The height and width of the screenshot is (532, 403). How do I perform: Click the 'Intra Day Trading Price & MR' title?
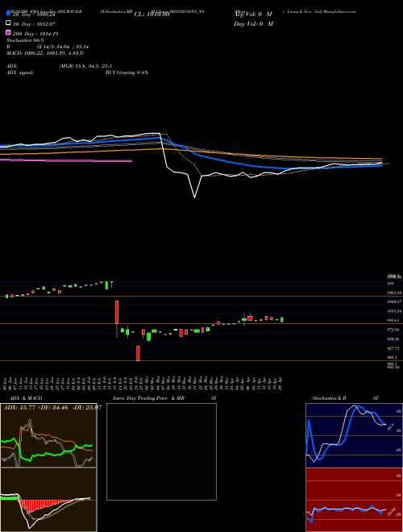tap(148, 398)
